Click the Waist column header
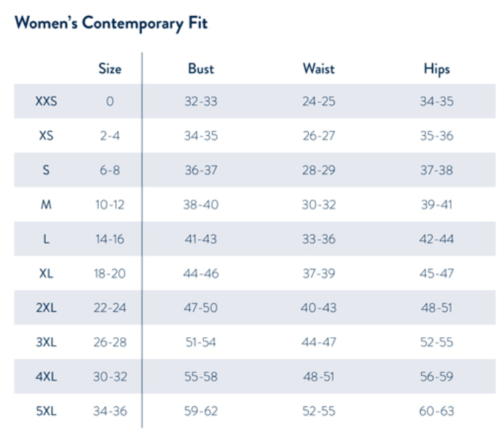Image resolution: width=504 pixels, height=445 pixels. point(318,69)
